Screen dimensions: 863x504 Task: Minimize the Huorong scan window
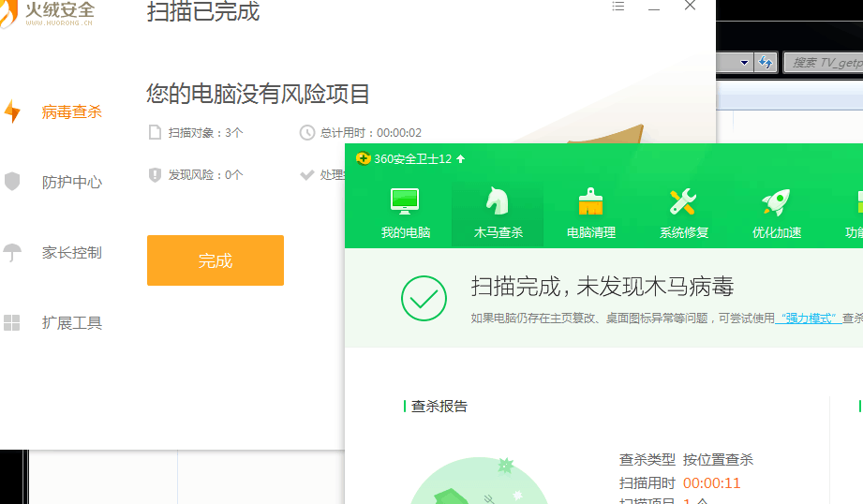[x=654, y=7]
